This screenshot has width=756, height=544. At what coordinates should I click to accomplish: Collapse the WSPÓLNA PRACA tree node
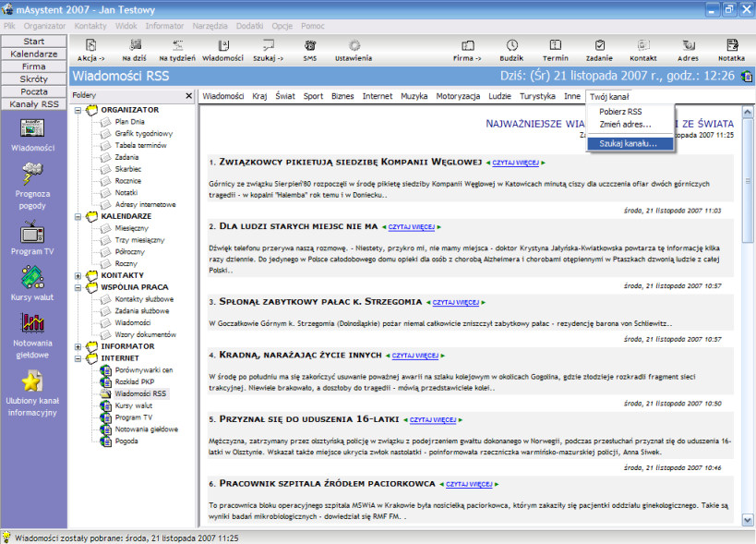pyautogui.click(x=78, y=288)
